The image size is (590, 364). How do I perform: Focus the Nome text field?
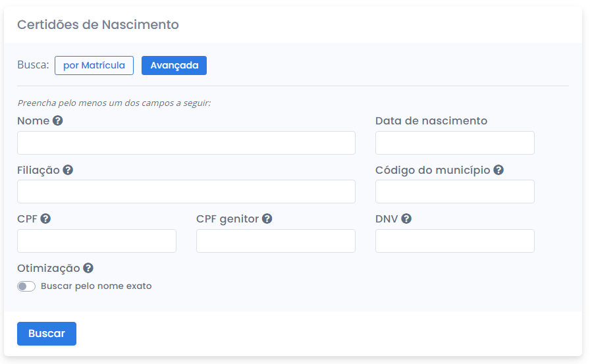[x=186, y=143]
